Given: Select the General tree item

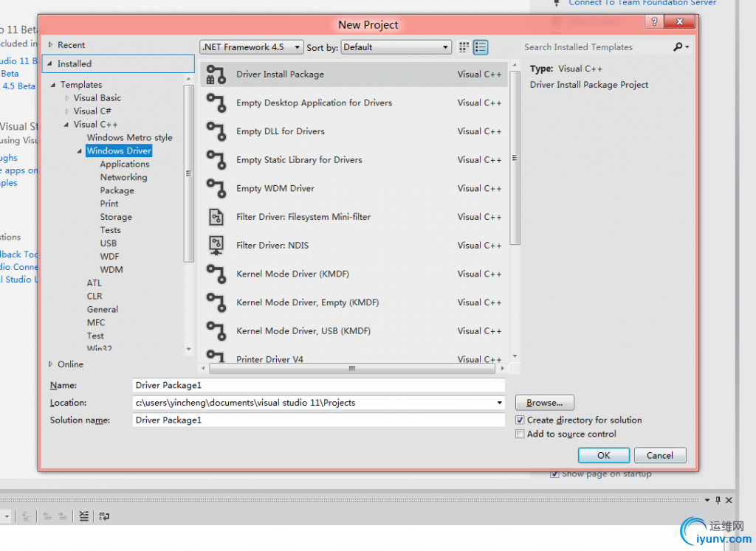Looking at the screenshot, I should pyautogui.click(x=102, y=310).
